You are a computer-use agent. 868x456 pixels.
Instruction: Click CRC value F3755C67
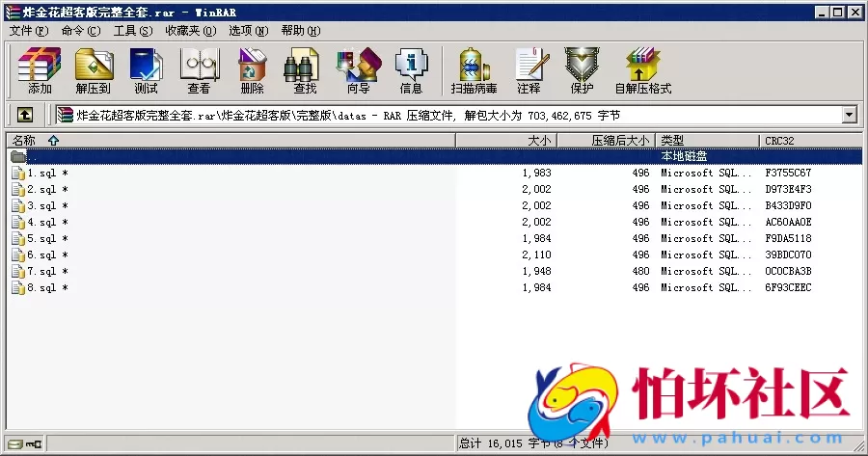(x=788, y=174)
